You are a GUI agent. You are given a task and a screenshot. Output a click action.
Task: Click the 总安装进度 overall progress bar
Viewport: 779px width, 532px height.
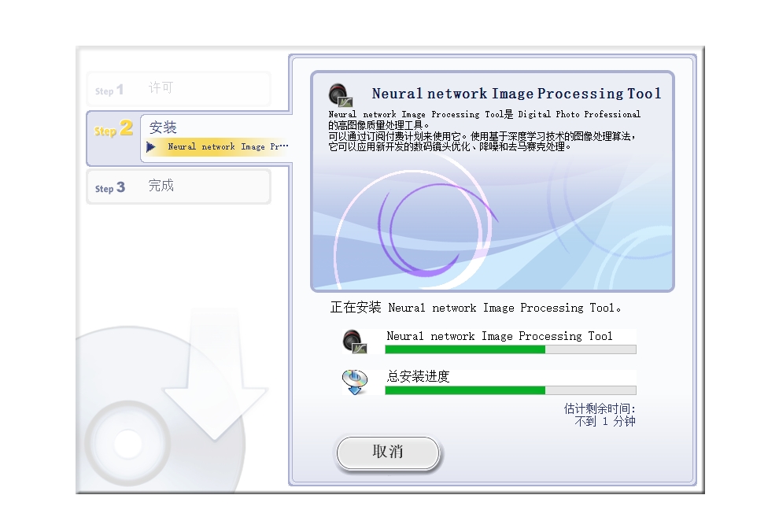pos(510,390)
